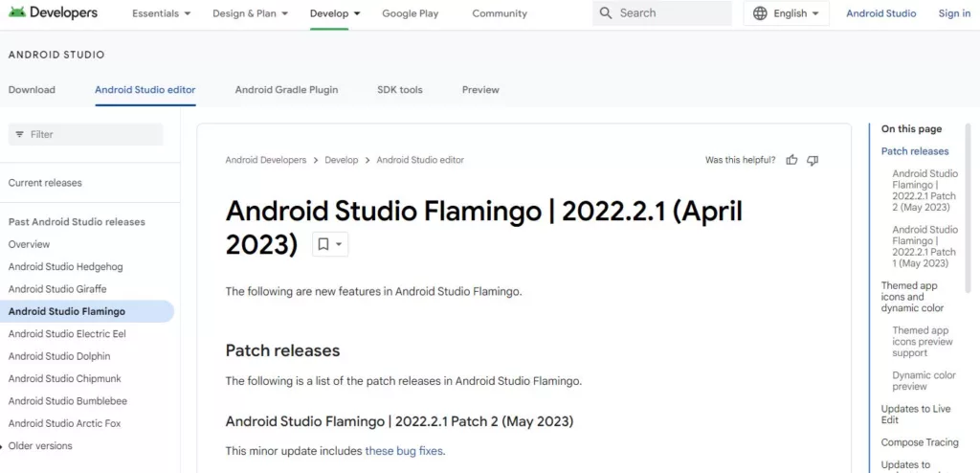Viewport: 980px width, 473px height.
Task: Switch to the Android Gradle Plugin tab
Action: tap(286, 90)
